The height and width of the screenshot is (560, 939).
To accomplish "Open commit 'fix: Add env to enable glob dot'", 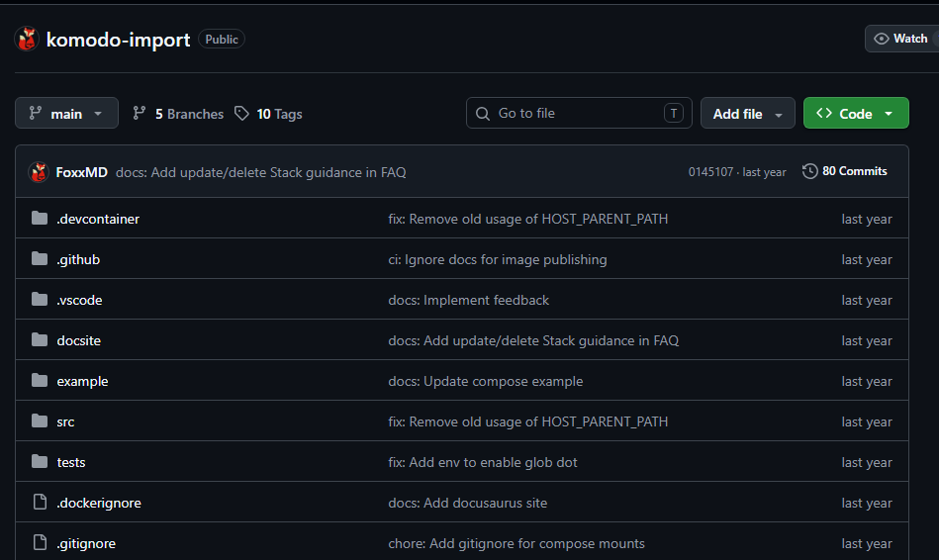I will (x=483, y=462).
